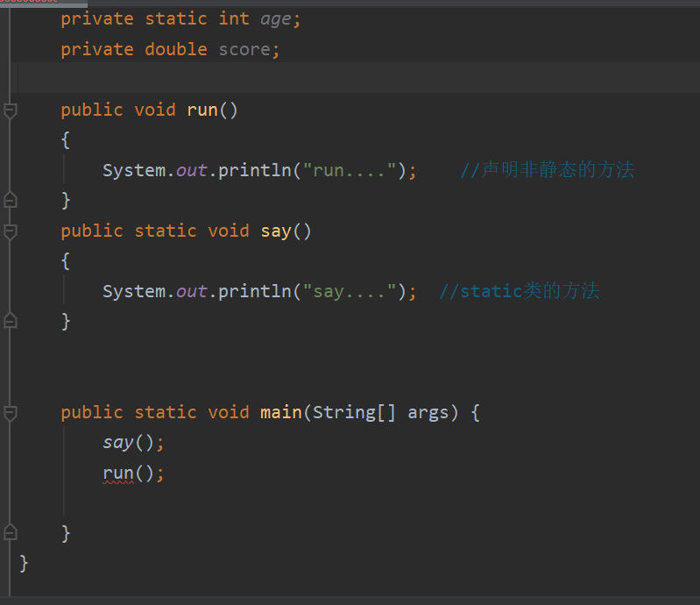Click the 'main' method name

point(281,412)
